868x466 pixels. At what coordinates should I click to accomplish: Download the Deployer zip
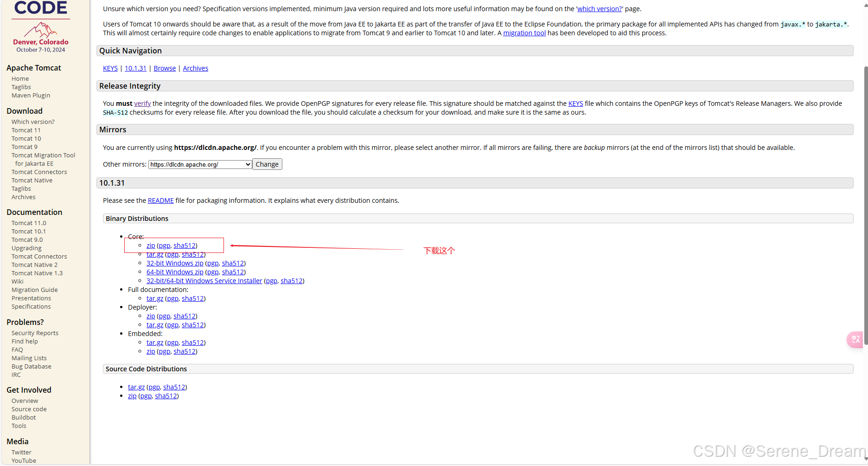151,316
